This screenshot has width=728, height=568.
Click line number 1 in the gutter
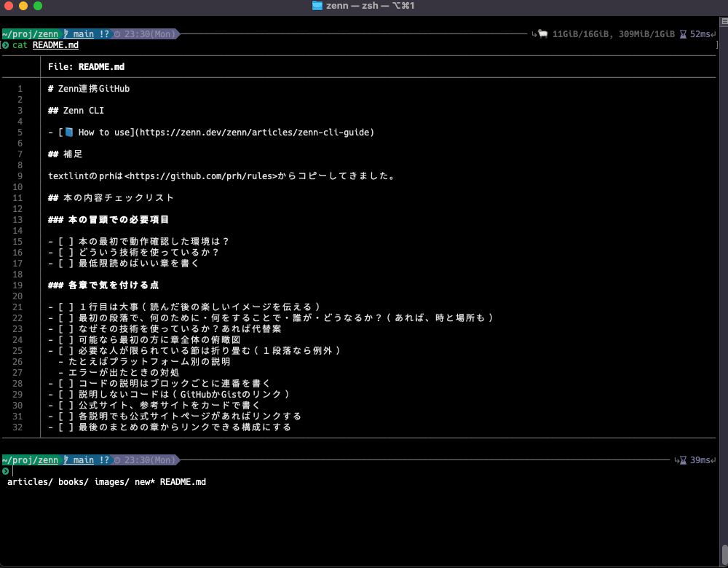[20, 89]
